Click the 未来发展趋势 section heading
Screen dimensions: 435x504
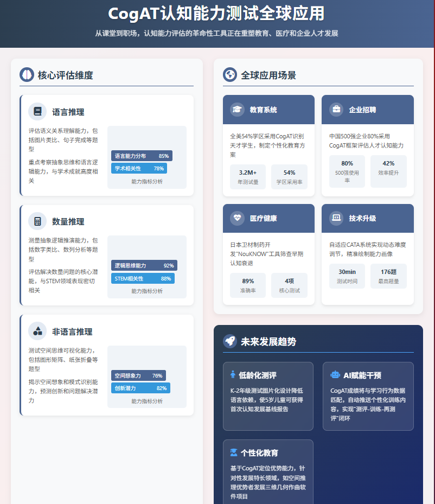tap(268, 342)
